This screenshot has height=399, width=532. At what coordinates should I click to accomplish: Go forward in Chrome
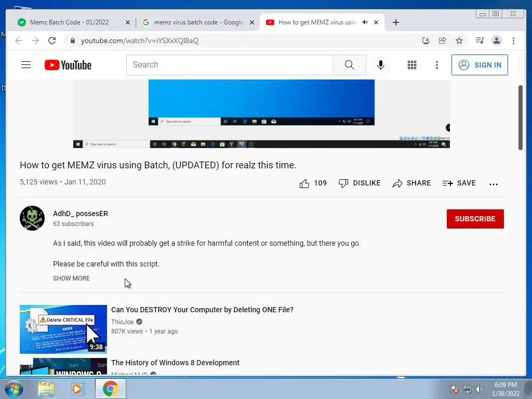35,41
